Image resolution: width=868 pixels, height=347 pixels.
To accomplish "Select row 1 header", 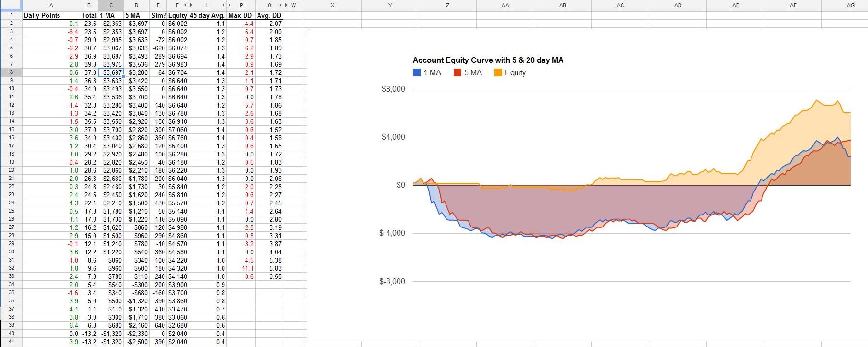I will [x=11, y=15].
